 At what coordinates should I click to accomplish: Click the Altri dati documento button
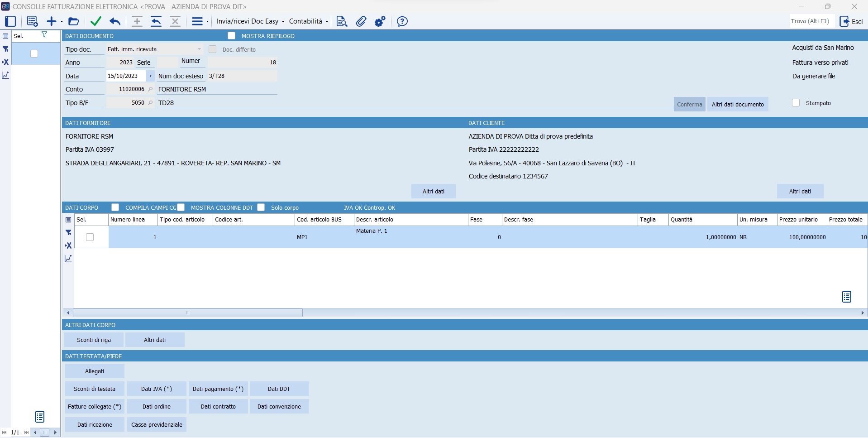[737, 104]
